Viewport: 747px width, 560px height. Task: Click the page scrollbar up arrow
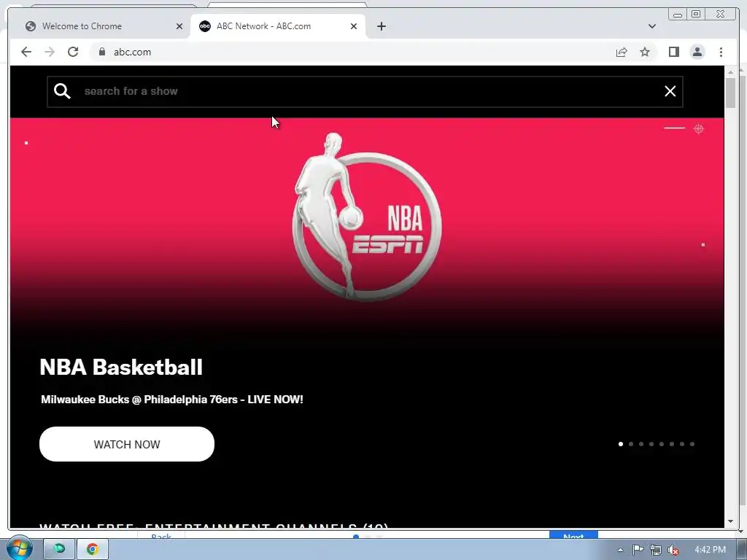730,72
